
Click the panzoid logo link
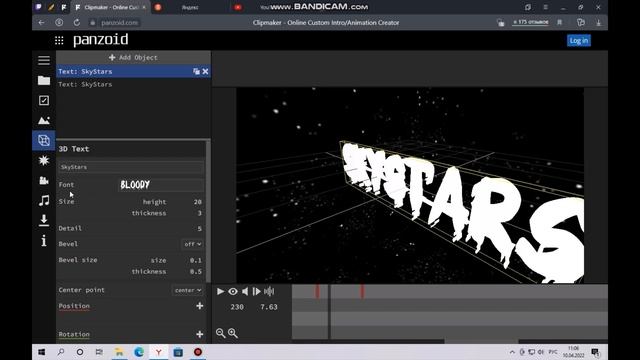pyautogui.click(x=100, y=40)
